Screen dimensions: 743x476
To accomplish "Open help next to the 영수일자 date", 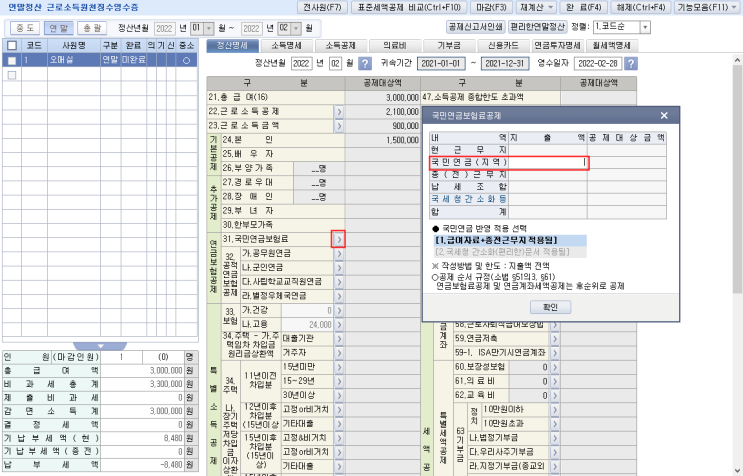I will 631,63.
